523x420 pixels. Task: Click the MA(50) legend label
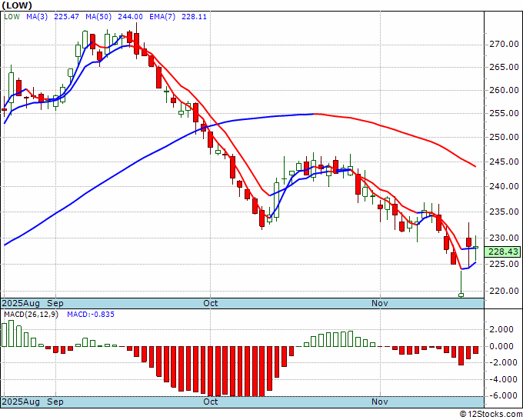(x=98, y=17)
